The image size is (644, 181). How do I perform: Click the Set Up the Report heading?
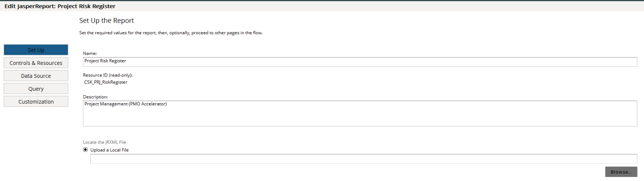click(x=106, y=21)
